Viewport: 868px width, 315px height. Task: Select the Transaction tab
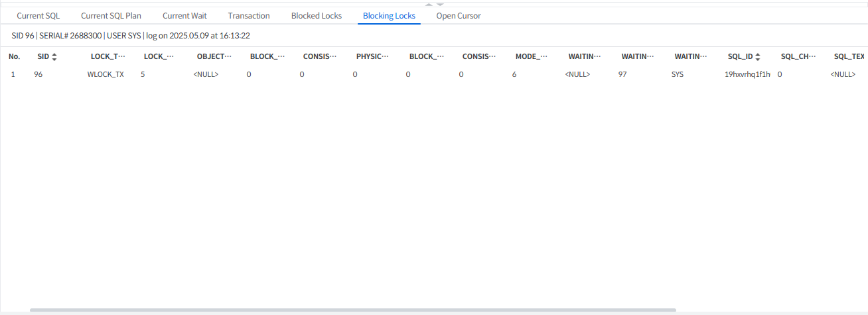(x=249, y=15)
